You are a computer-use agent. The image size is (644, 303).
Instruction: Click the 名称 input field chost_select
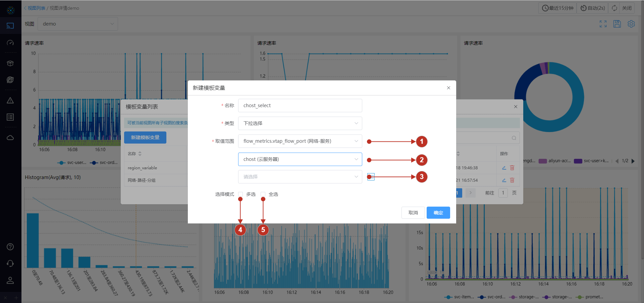pos(300,105)
